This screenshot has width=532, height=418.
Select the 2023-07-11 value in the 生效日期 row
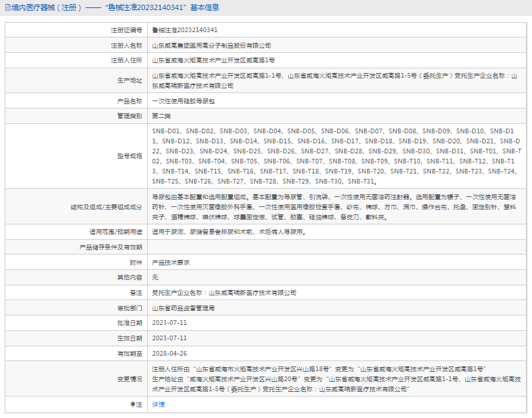click(169, 338)
